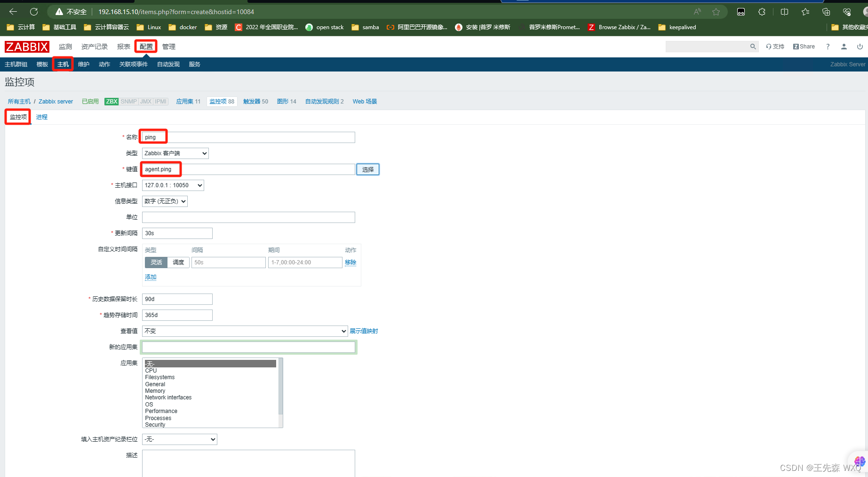
Task: Open the 支持 support link
Action: [775, 47]
